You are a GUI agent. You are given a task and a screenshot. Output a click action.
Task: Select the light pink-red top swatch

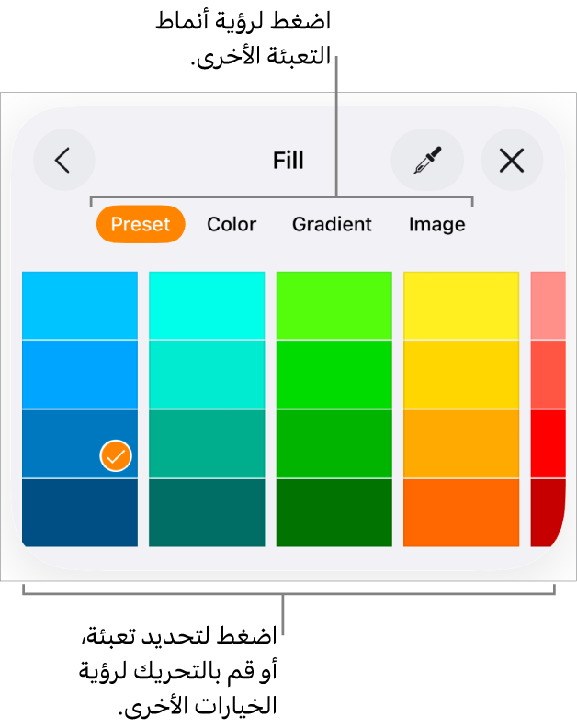pos(548,305)
